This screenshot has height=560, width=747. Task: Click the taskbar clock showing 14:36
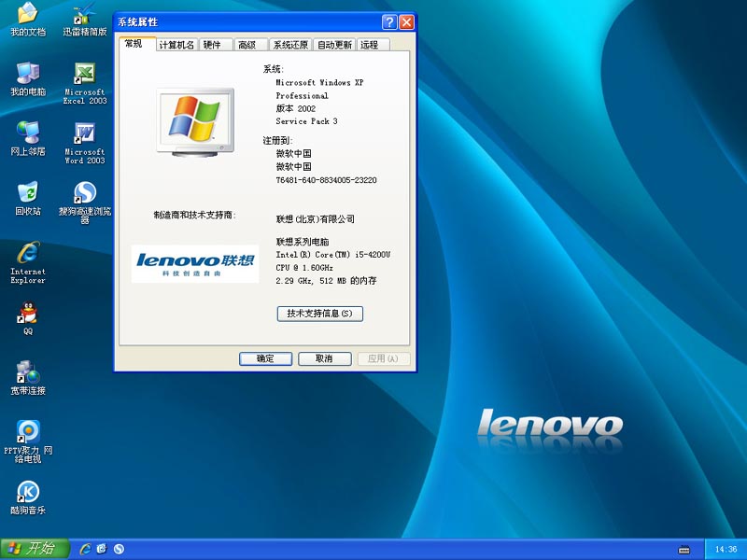click(x=726, y=550)
